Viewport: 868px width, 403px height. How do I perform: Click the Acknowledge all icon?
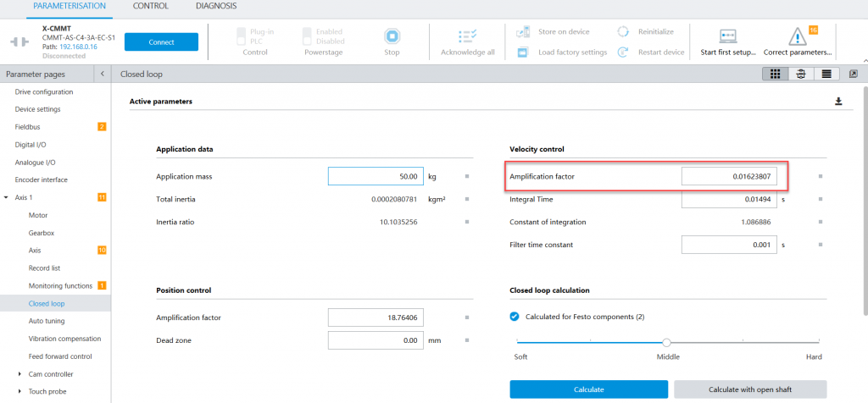click(x=468, y=36)
